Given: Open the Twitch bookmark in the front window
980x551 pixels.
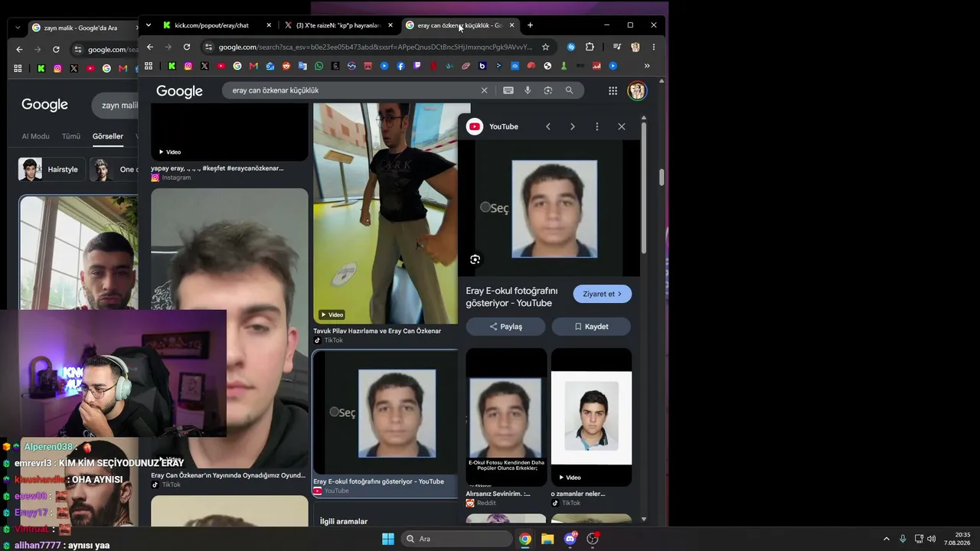Looking at the screenshot, I should (x=417, y=66).
